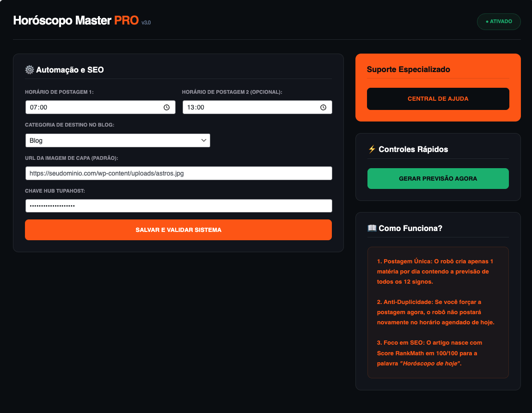Click the Suporte Especializado panel header
The width and height of the screenshot is (532, 413).
tap(409, 69)
